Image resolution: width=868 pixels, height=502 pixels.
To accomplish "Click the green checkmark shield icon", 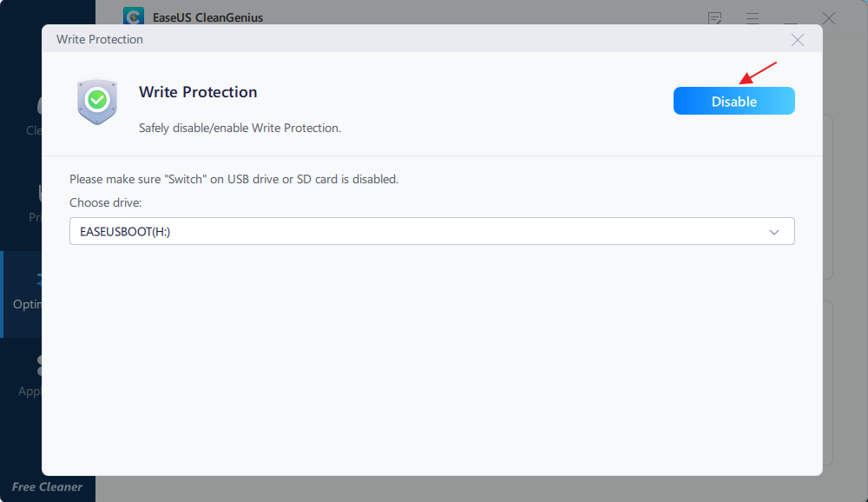I will coord(97,101).
